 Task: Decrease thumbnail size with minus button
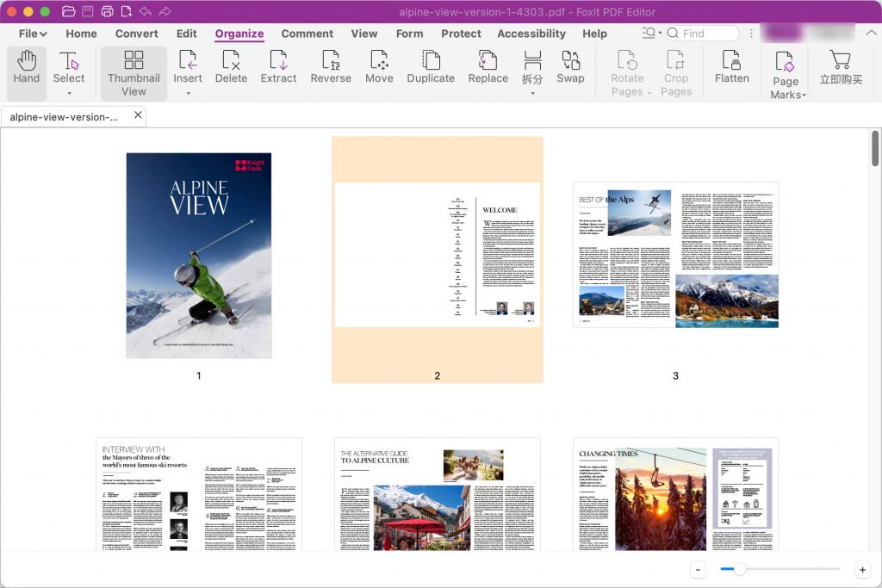click(698, 569)
